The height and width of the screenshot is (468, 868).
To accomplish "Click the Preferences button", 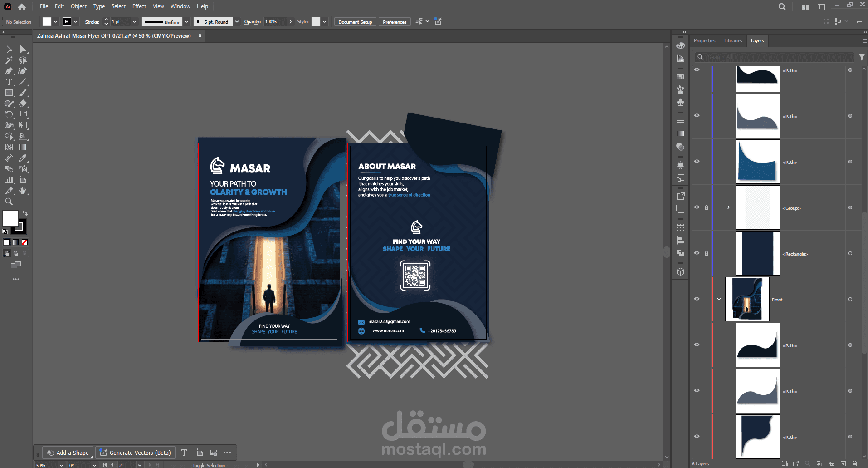I will pyautogui.click(x=395, y=22).
